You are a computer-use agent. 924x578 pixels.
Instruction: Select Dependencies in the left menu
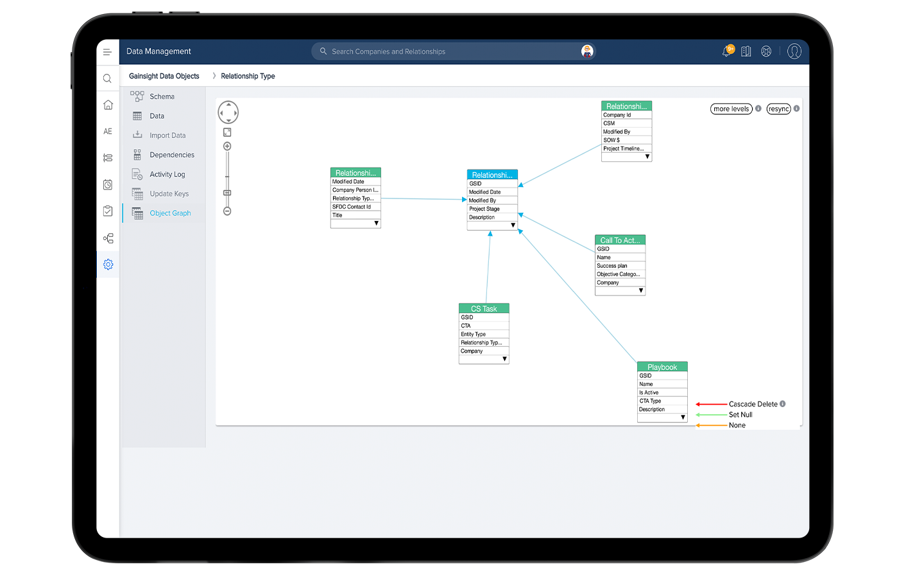pos(171,155)
